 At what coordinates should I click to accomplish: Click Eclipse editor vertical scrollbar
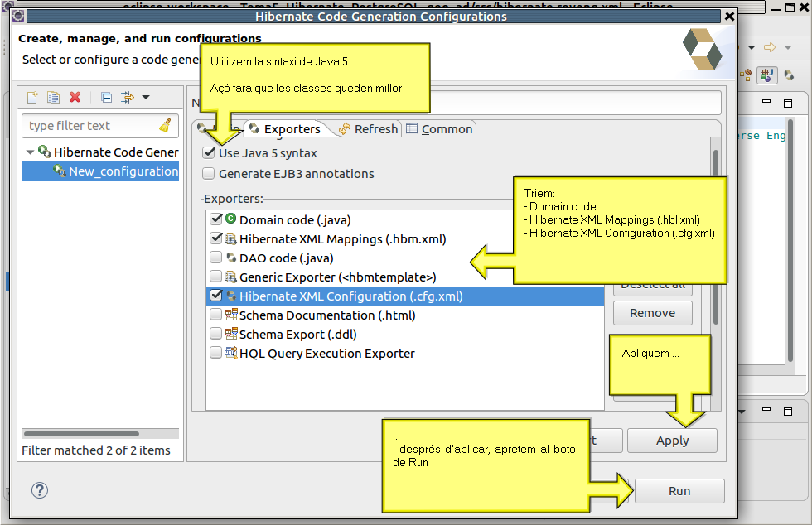tap(790, 239)
